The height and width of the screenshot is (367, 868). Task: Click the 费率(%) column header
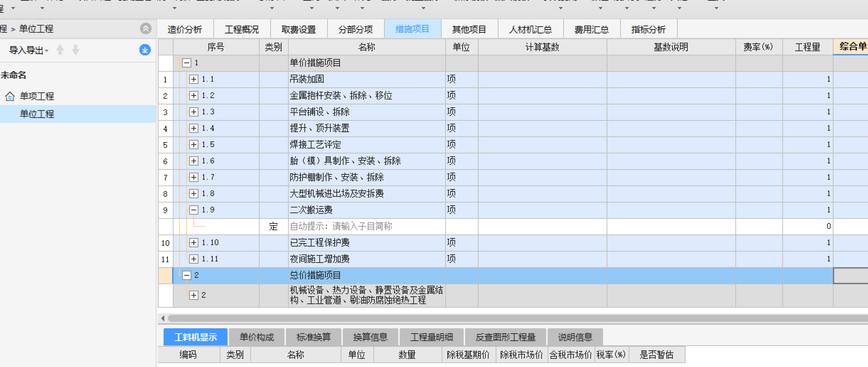(x=759, y=47)
